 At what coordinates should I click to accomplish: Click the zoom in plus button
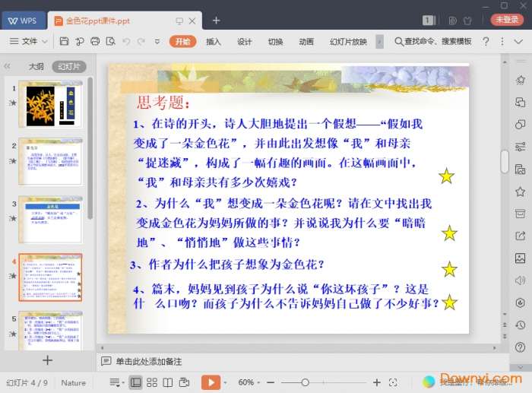[x=377, y=382]
